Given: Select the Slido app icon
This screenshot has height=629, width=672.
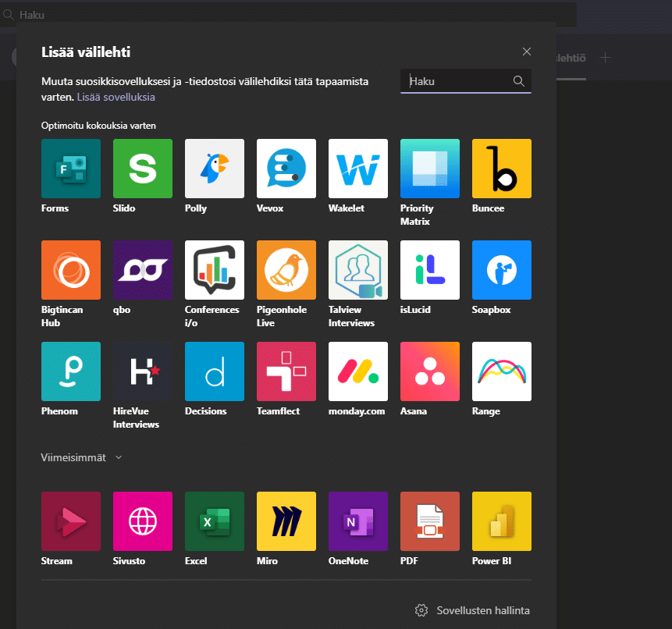Looking at the screenshot, I should [143, 169].
